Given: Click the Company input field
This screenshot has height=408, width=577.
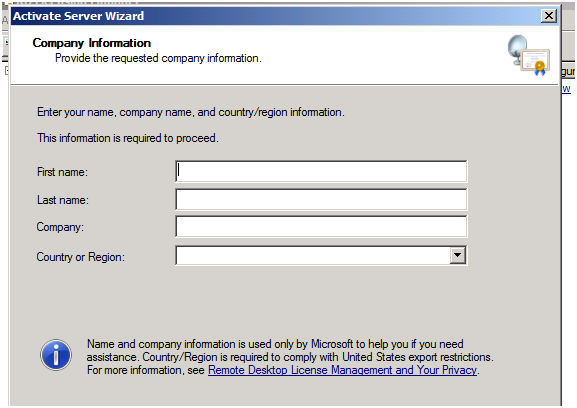Looking at the screenshot, I should click(321, 227).
